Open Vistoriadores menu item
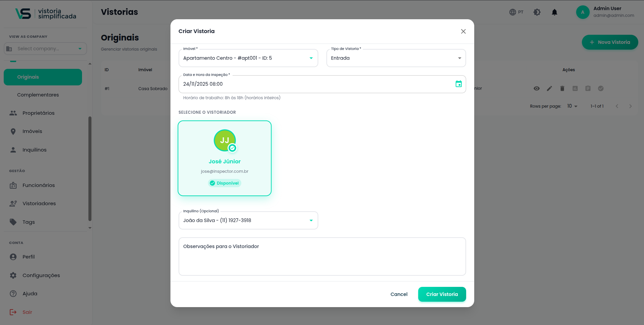The height and width of the screenshot is (325, 644). [39, 204]
